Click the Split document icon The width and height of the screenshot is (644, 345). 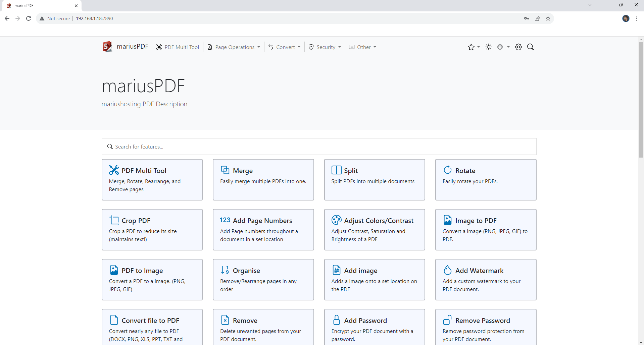(336, 170)
